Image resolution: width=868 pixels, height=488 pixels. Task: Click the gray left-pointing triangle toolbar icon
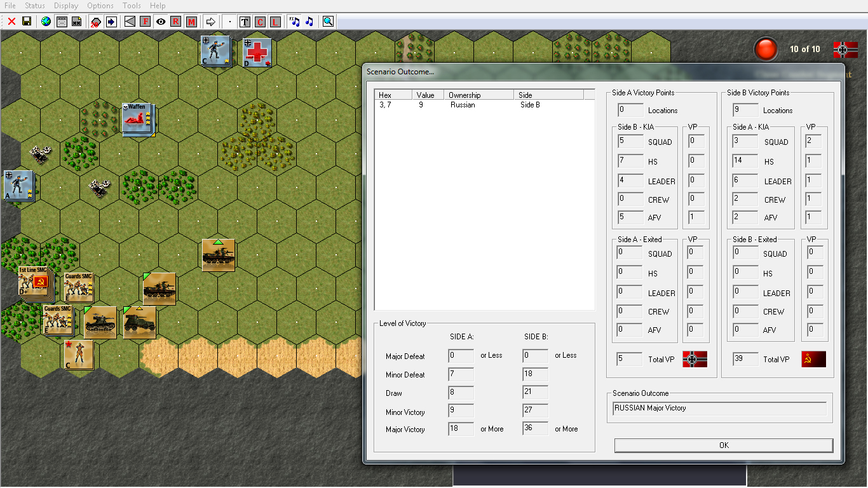(x=130, y=22)
